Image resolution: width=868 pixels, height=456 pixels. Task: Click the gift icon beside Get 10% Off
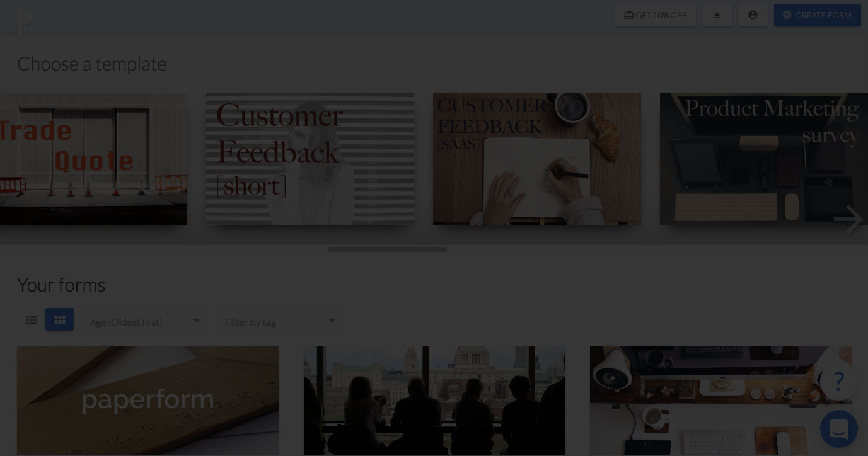tap(628, 15)
